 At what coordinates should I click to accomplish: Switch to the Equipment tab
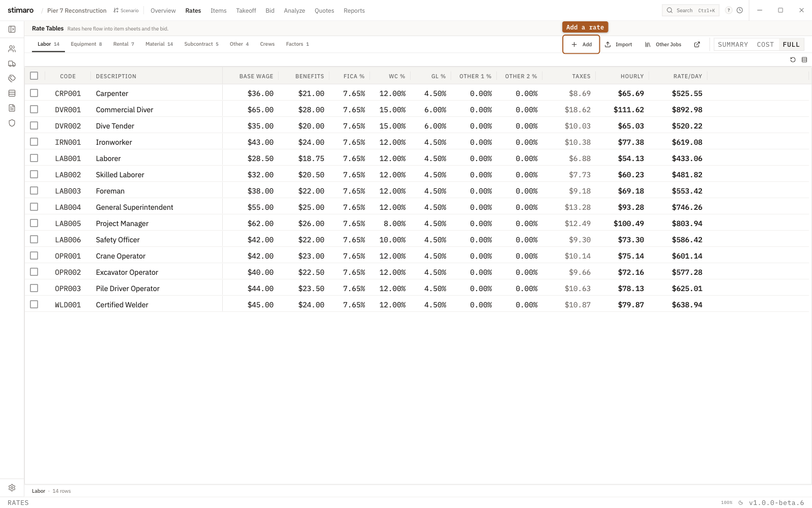[x=86, y=44]
